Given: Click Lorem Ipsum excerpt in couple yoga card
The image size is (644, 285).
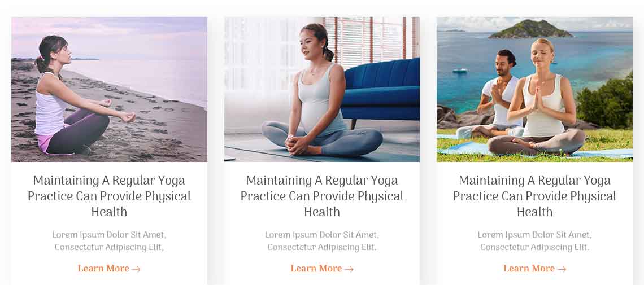Looking at the screenshot, I should coord(535,241).
